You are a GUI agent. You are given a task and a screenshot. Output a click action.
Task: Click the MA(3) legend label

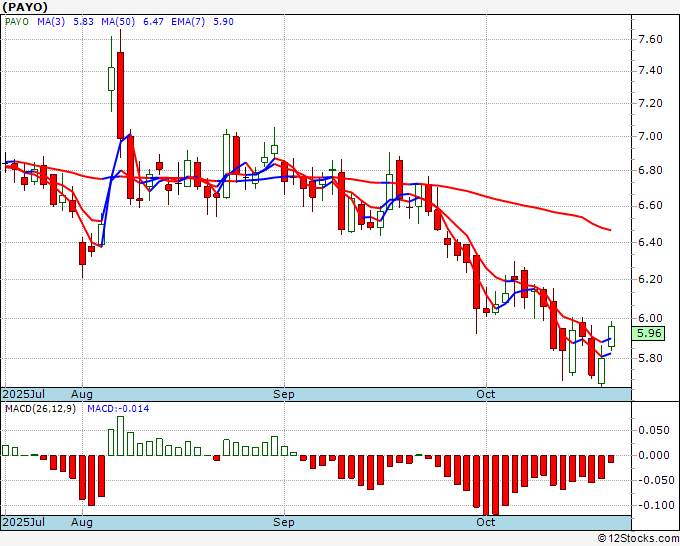51,22
